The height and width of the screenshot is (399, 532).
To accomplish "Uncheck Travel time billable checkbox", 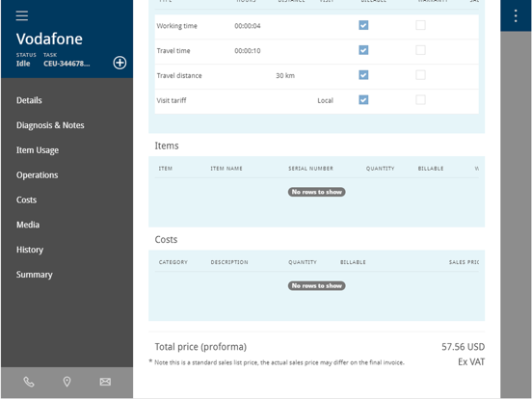I will point(363,50).
